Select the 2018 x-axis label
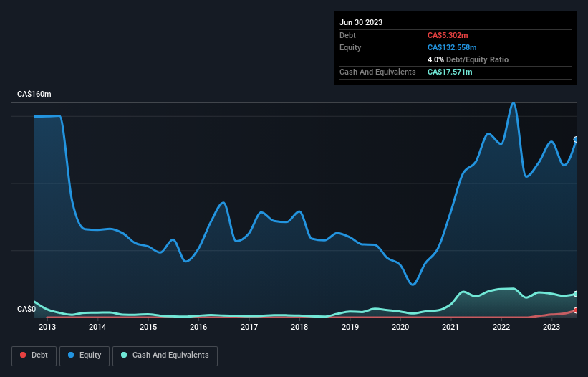The height and width of the screenshot is (377, 588). (x=299, y=327)
